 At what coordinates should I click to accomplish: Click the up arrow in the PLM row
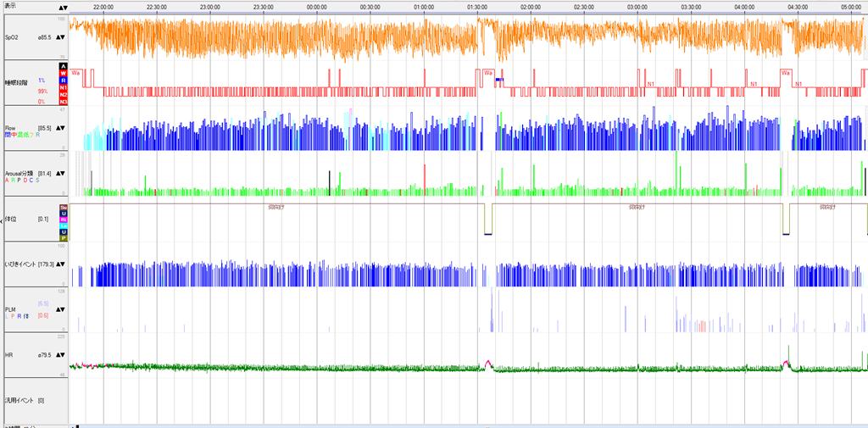tap(58, 310)
